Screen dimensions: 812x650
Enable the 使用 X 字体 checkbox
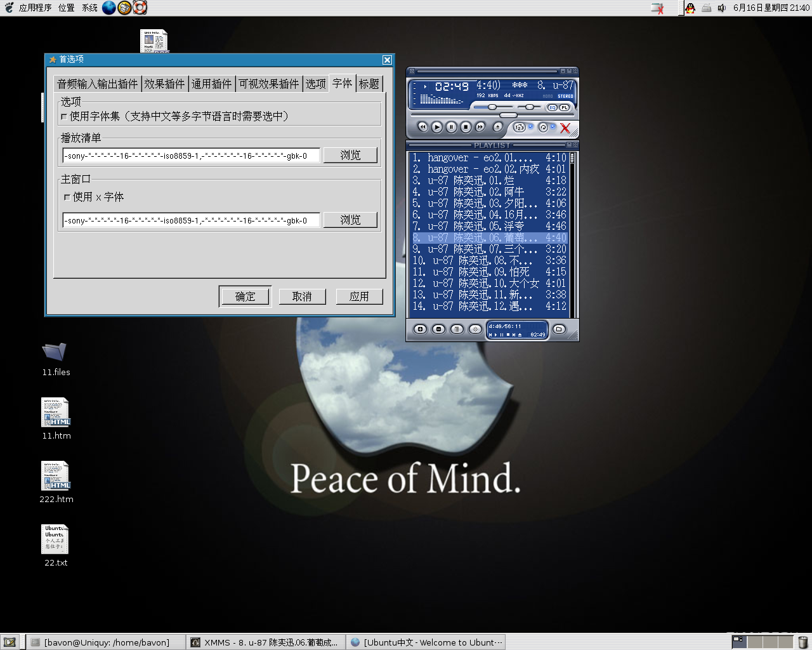click(67, 197)
